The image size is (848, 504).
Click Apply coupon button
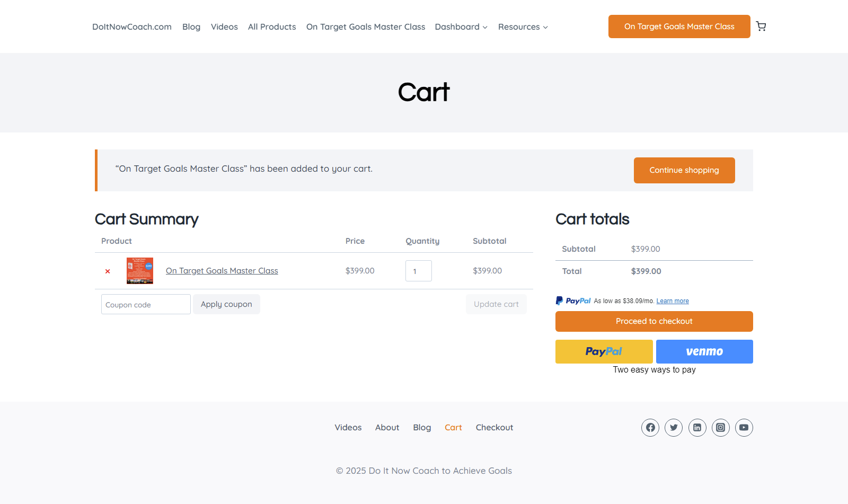226,304
